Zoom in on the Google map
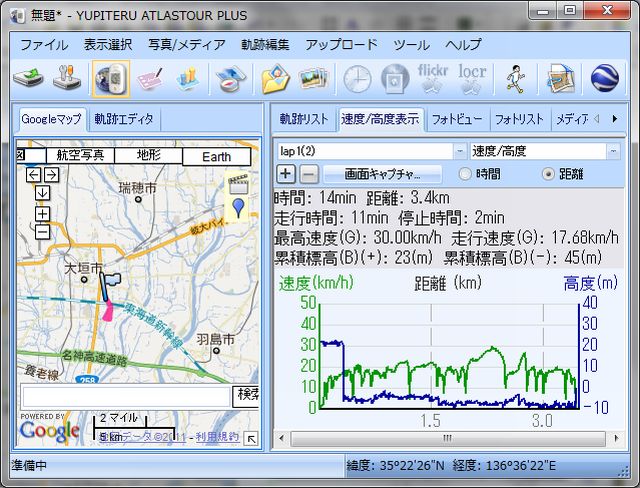 click(x=42, y=214)
